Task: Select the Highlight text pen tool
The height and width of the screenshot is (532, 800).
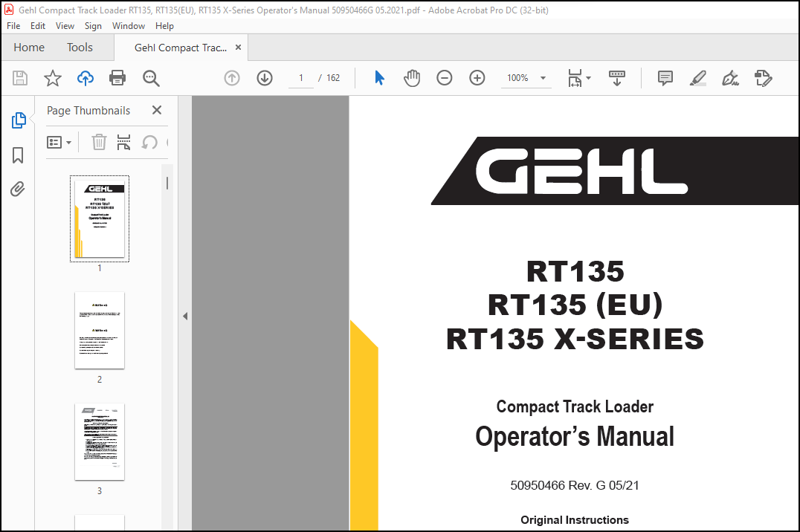Action: pyautogui.click(x=697, y=78)
